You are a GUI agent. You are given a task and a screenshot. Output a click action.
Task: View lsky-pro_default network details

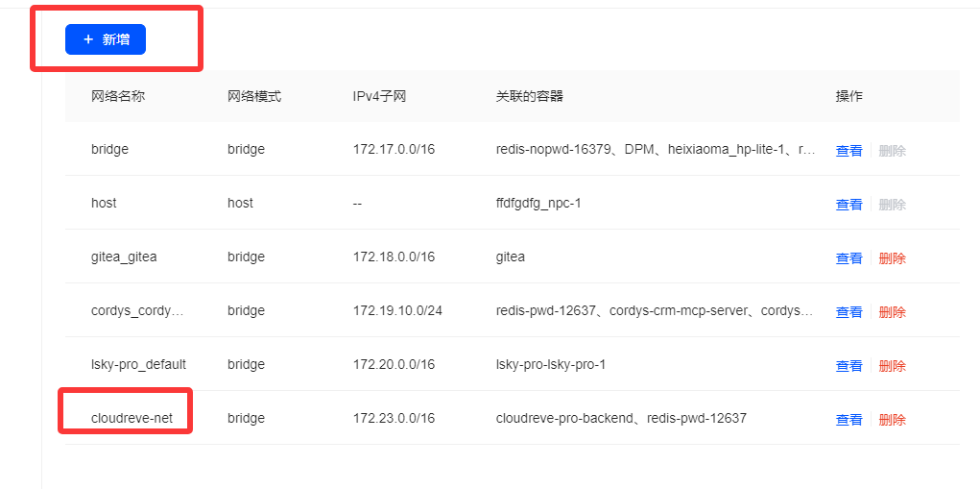coord(849,366)
